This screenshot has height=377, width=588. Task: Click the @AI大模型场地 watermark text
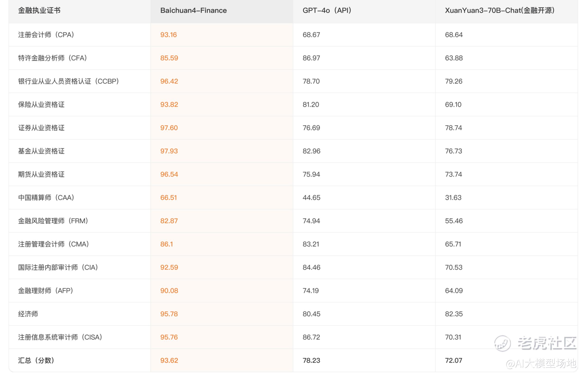point(541,364)
